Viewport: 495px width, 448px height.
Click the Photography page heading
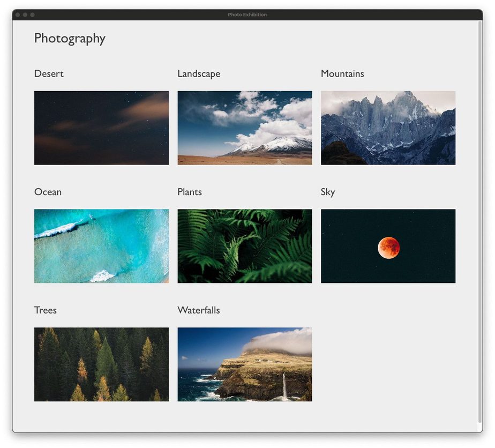pos(70,39)
